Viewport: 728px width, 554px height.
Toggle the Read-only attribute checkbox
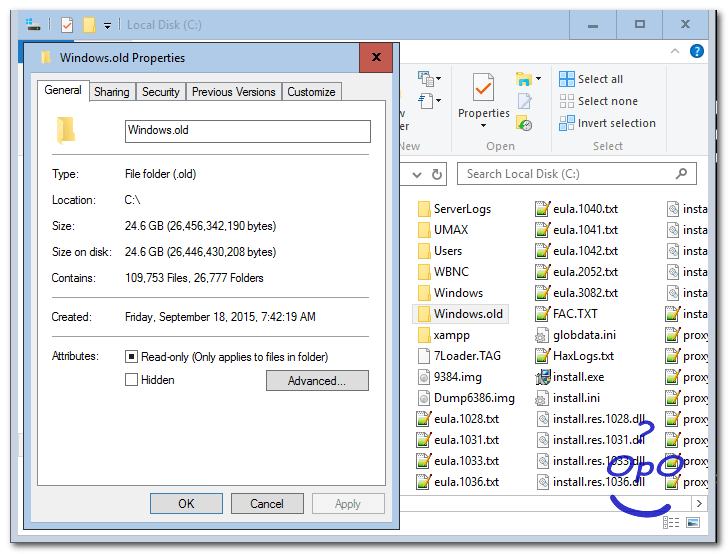pyautogui.click(x=131, y=357)
